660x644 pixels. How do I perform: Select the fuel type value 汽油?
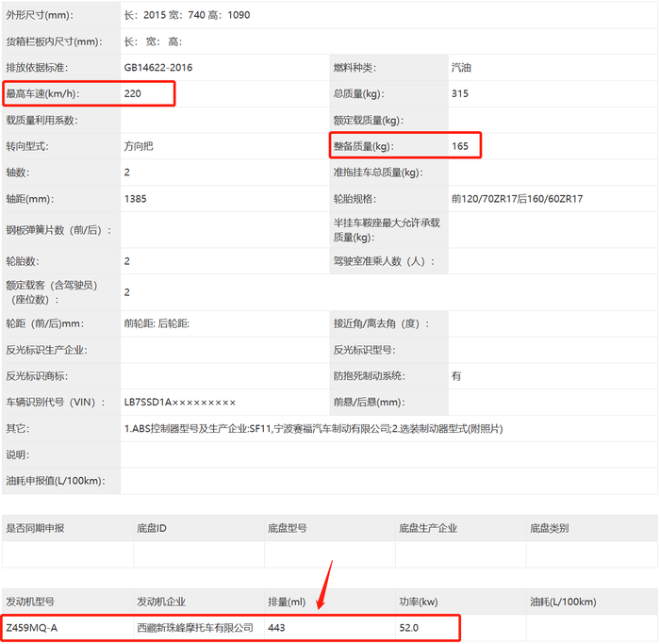click(x=462, y=68)
